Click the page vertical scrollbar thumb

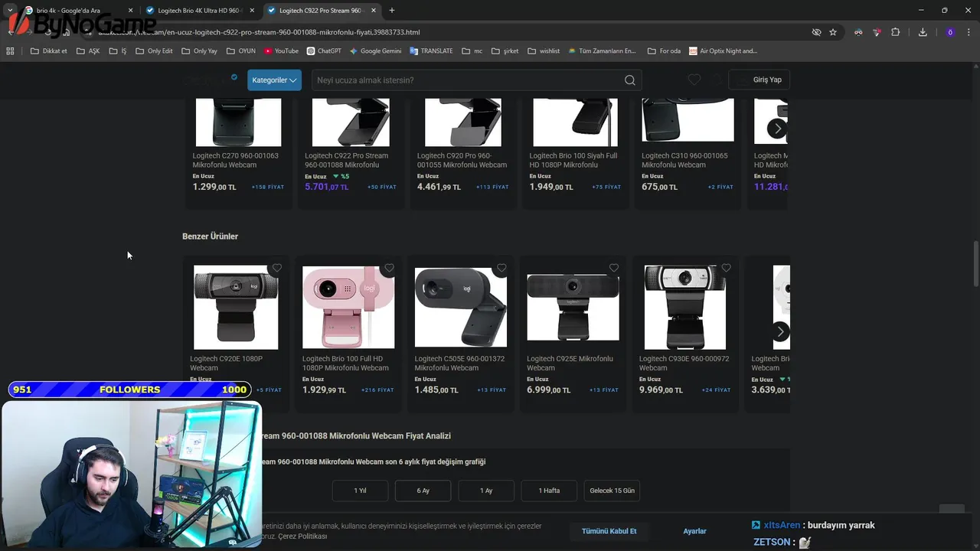tap(975, 264)
